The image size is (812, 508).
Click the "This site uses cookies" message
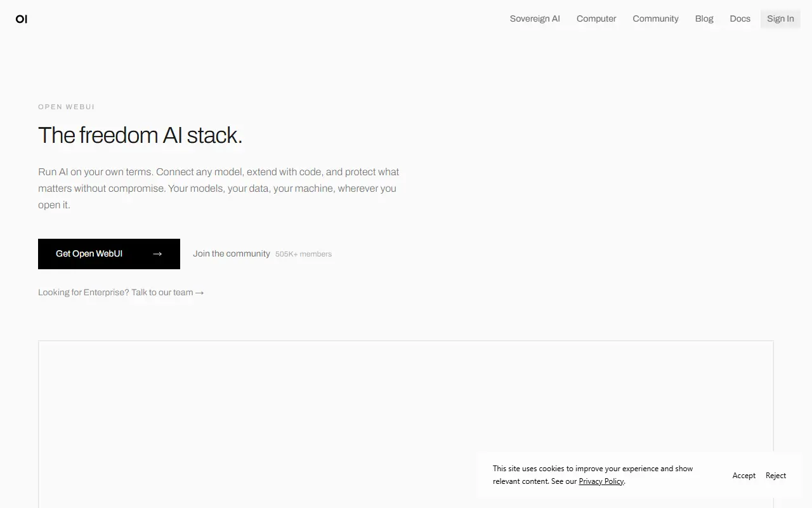click(593, 475)
